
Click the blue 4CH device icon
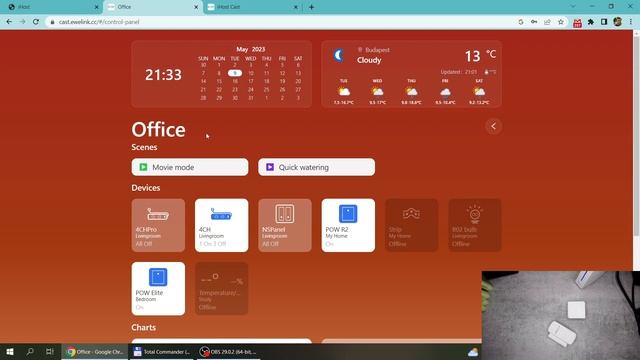tap(221, 214)
